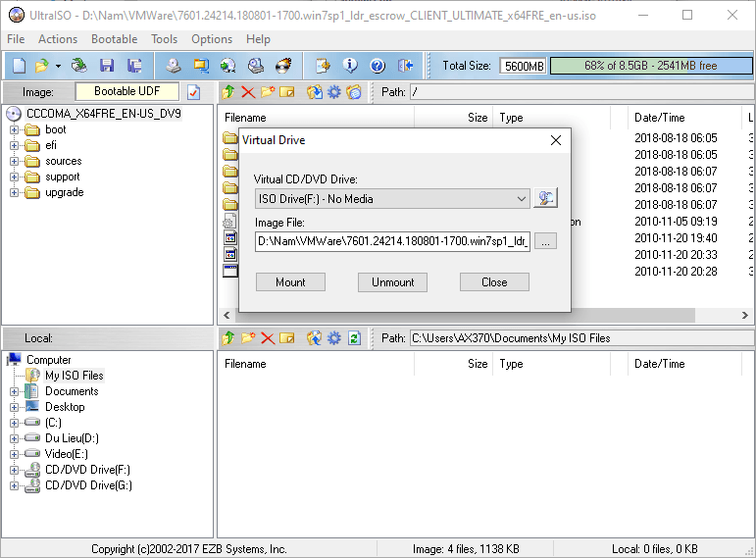
Task: Open the Bootable menu
Action: coord(115,39)
